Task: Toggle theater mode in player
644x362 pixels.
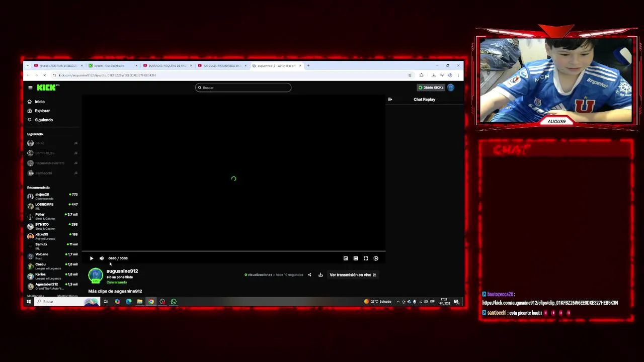Action: click(356, 258)
